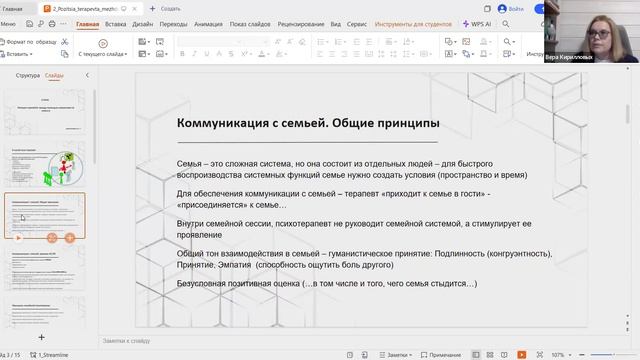The image size is (640, 360).
Task: Click the Center alignment icon
Action: click(x=332, y=54)
